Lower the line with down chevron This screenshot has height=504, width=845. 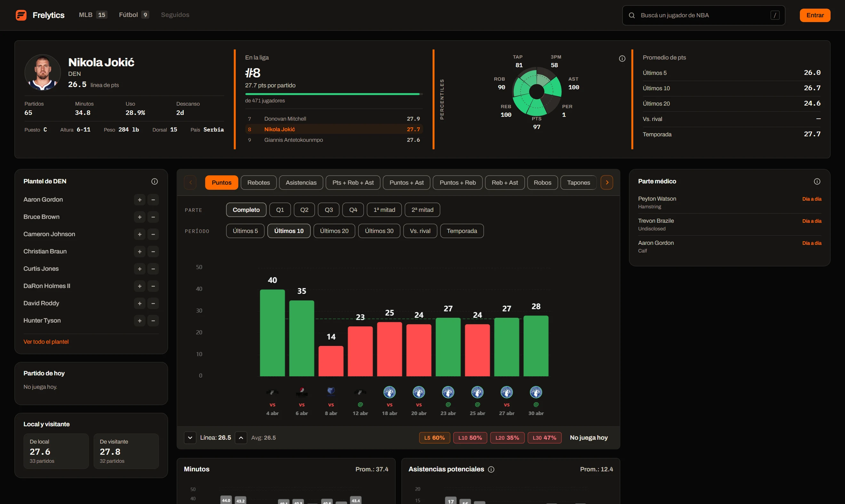pyautogui.click(x=190, y=438)
